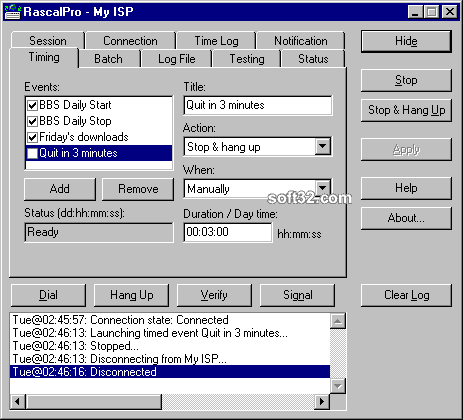Select log line Connection state: Connected

(170, 320)
